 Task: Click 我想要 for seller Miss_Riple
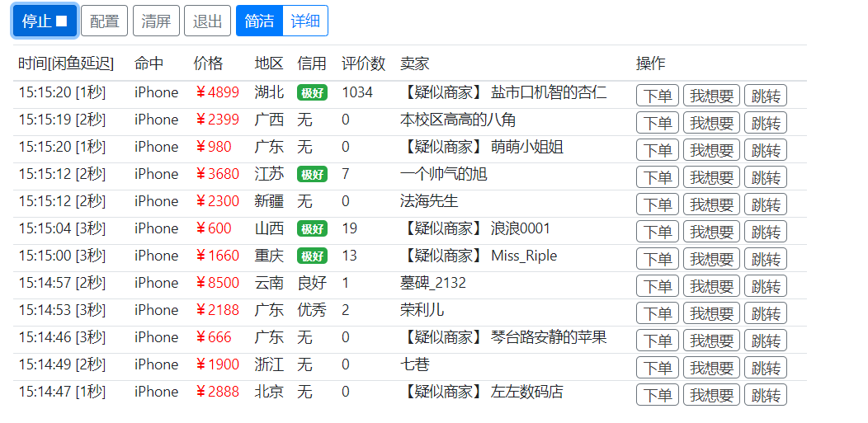point(711,259)
